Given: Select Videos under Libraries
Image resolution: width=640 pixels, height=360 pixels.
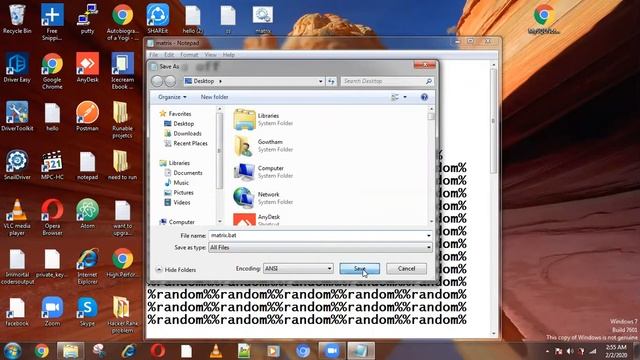Looking at the screenshot, I should coord(177,202).
